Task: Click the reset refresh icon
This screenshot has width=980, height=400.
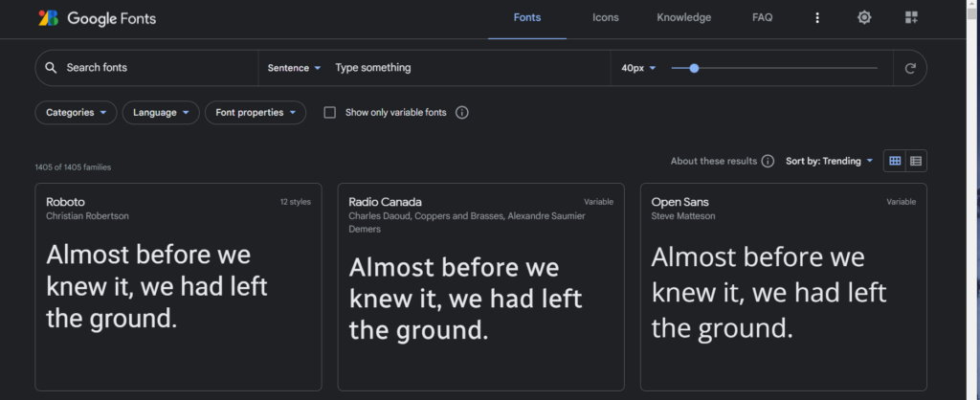Action: coord(910,68)
